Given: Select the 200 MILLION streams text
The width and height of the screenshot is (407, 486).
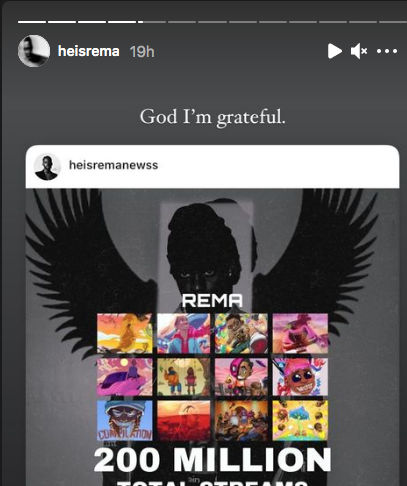Looking at the screenshot, I should 212,460.
